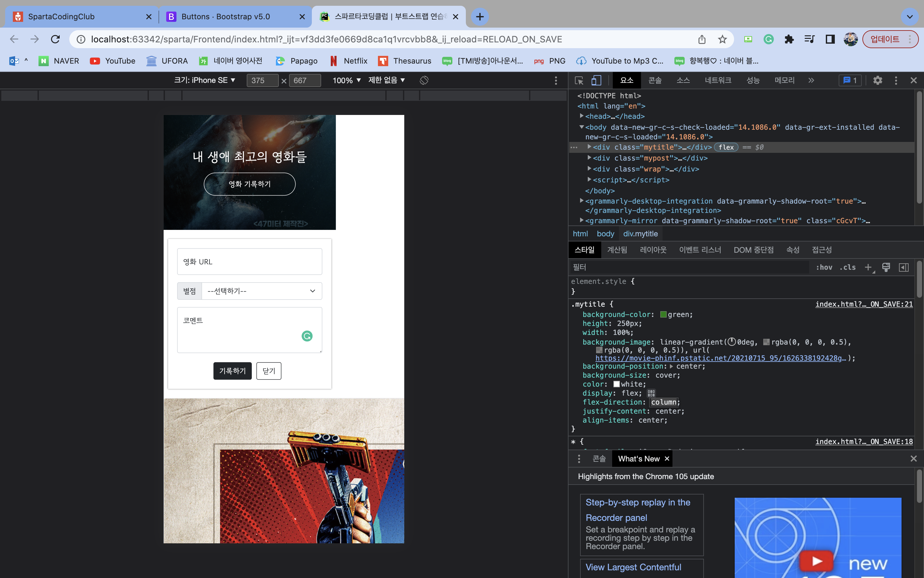Share this page via the share icon
This screenshot has height=578, width=924.
tap(702, 39)
